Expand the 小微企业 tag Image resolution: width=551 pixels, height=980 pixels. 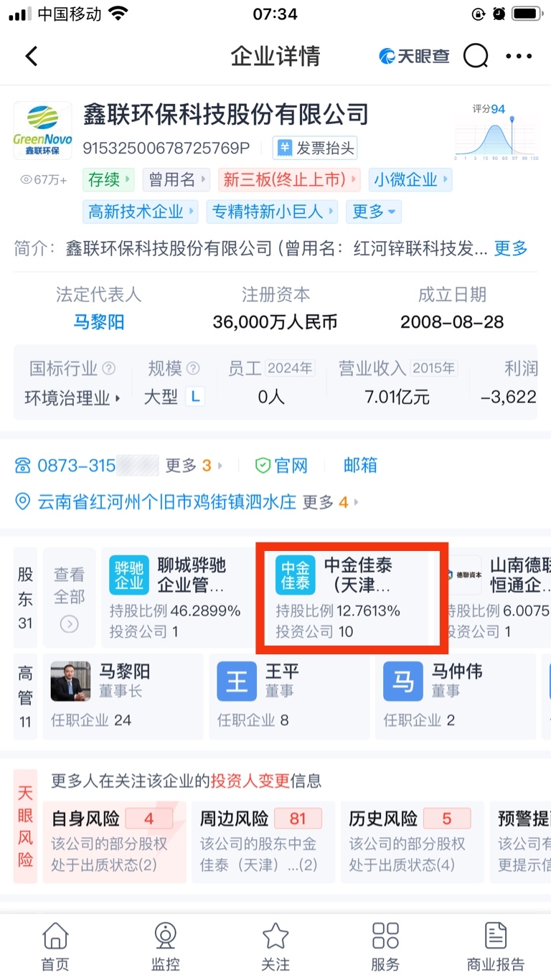[411, 179]
